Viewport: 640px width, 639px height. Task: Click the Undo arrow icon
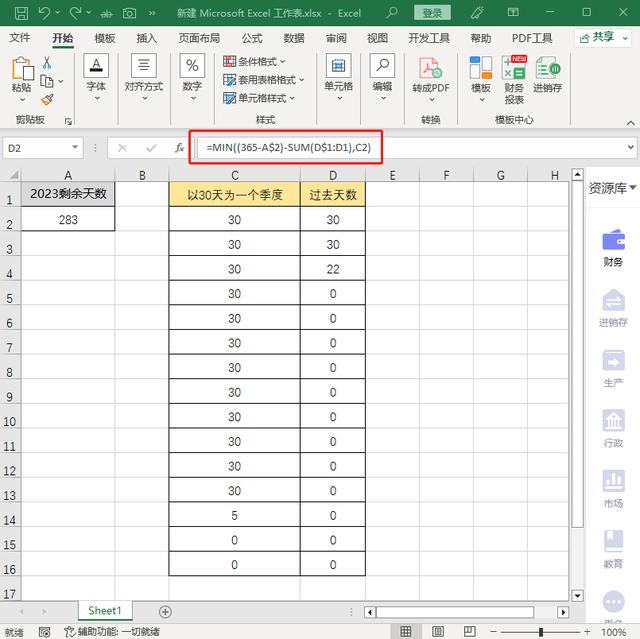coord(44,13)
